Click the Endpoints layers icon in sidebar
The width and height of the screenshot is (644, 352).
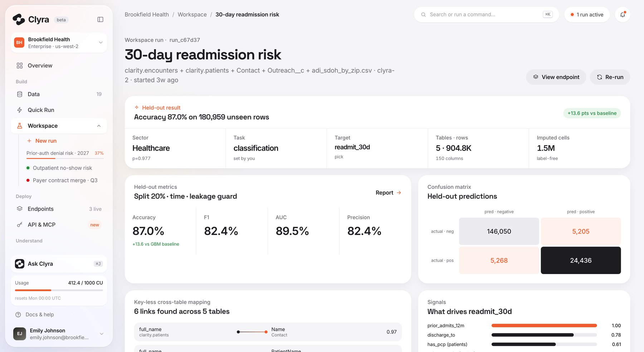tap(20, 209)
